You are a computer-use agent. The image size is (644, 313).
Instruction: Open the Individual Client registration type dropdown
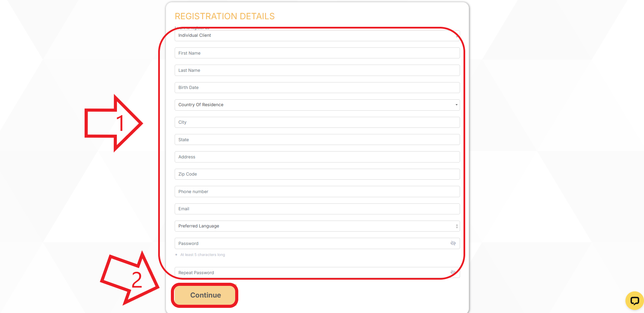pyautogui.click(x=317, y=35)
